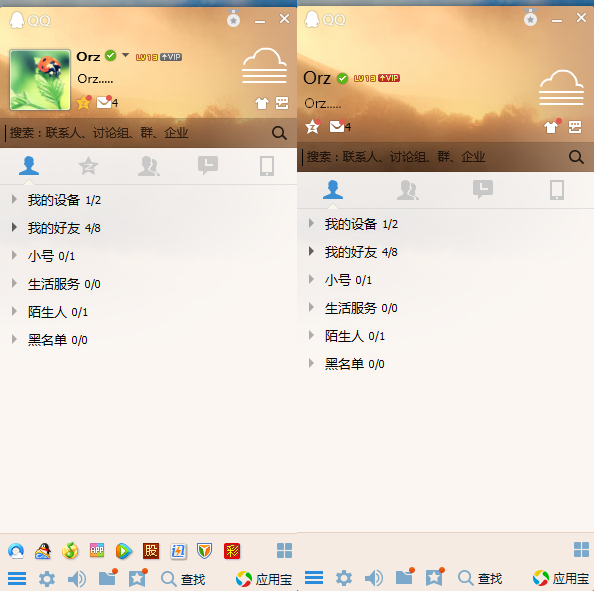This screenshot has width=596, height=591.
Task: Click interface manager icon in right window header
Action: [575, 127]
